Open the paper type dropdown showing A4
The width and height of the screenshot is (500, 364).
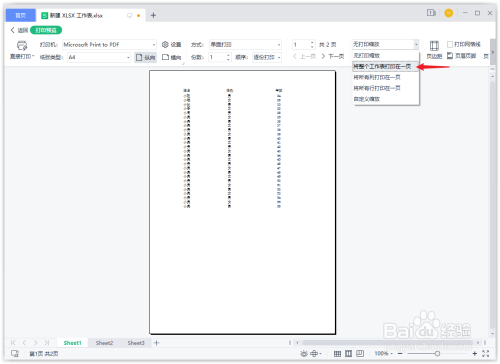[x=99, y=57]
